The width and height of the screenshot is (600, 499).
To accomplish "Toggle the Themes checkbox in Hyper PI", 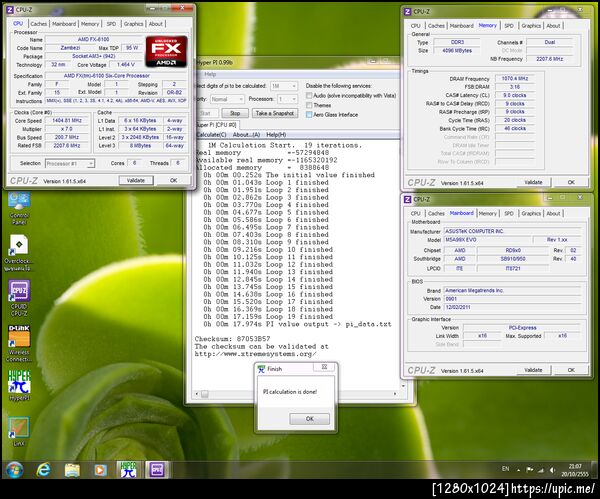I will click(309, 105).
